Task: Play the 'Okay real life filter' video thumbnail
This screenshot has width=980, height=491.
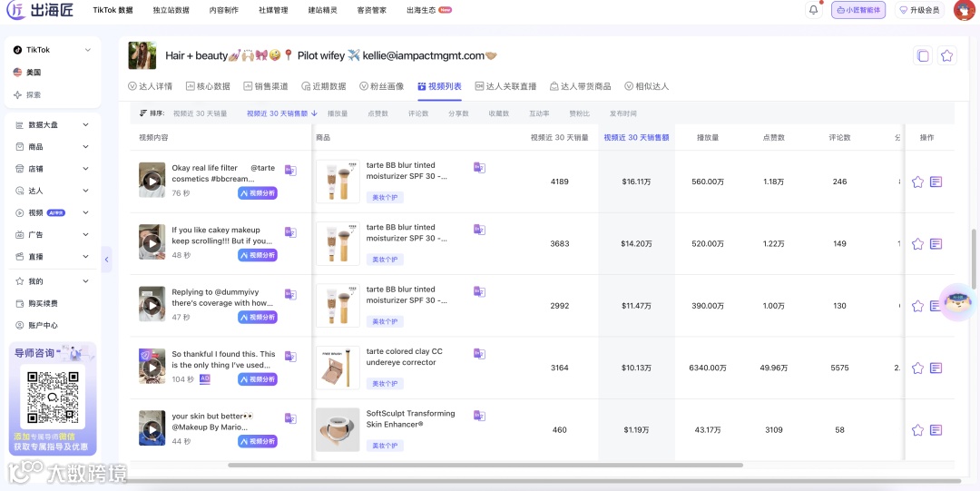Action: coord(152,180)
